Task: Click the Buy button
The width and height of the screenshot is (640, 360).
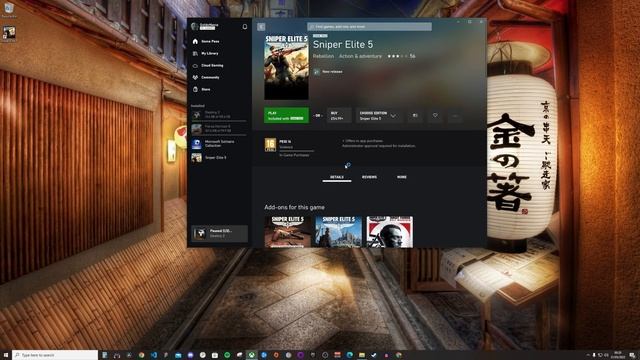Action: (339, 116)
